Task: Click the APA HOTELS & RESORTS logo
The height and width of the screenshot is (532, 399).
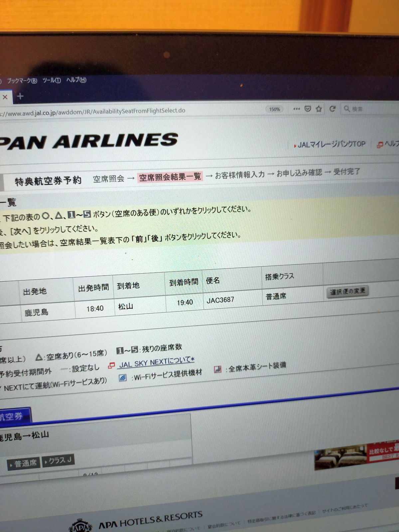Action: [x=136, y=522]
